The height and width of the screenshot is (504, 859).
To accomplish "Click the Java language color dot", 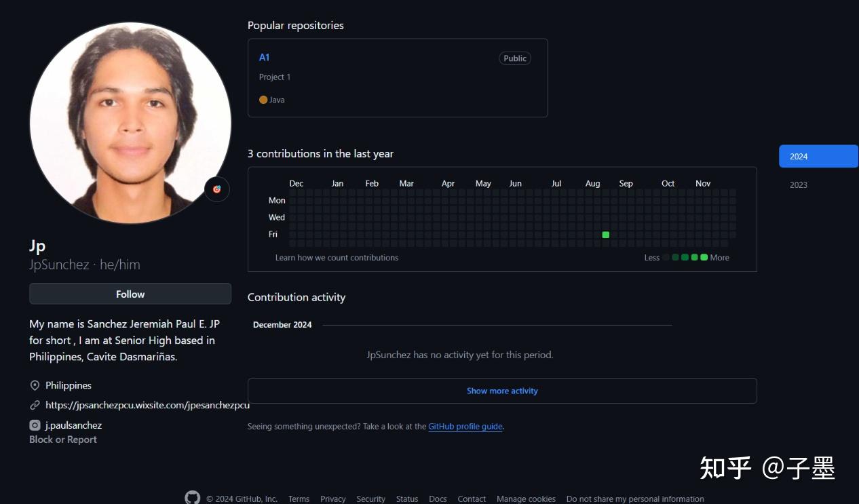I will tap(263, 100).
